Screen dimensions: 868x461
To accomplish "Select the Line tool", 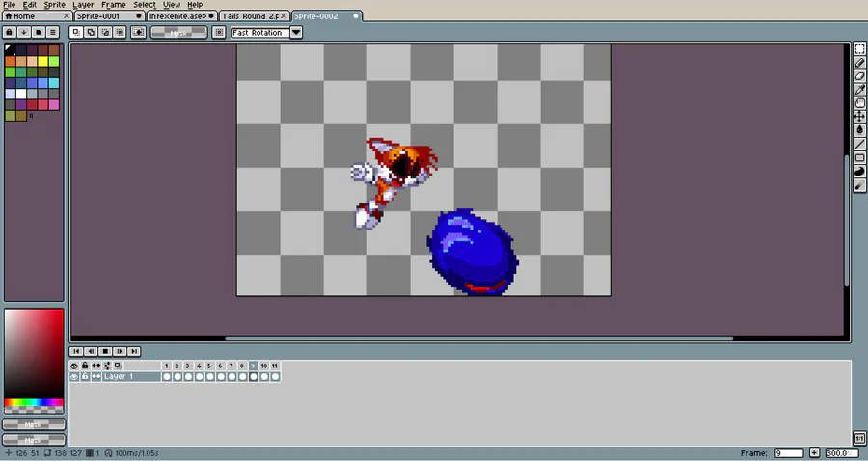I will (859, 144).
